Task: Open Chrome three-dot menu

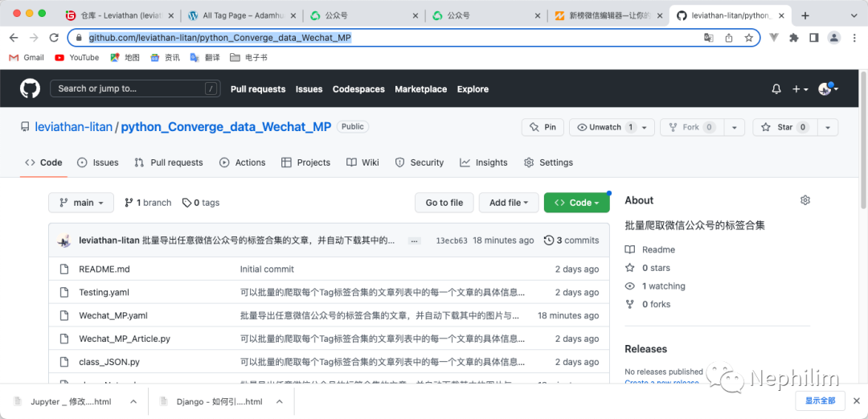Action: pos(854,38)
